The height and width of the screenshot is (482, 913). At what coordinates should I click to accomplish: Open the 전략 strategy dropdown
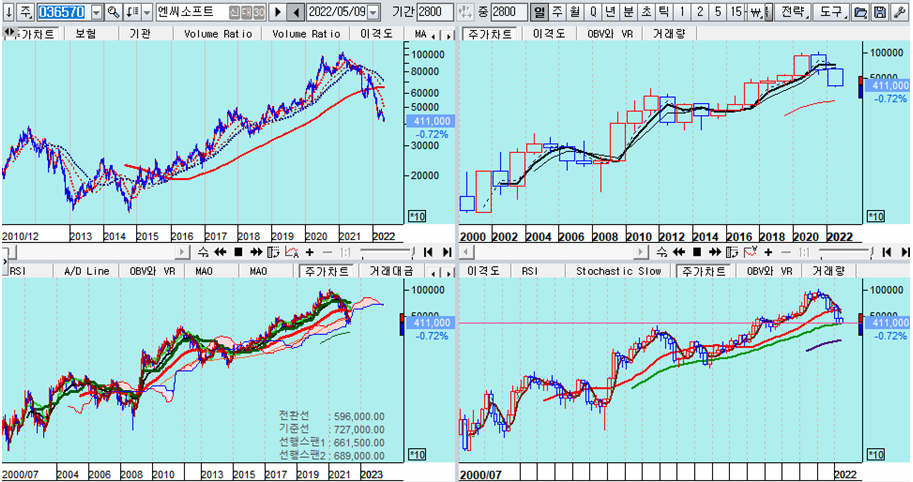point(791,12)
